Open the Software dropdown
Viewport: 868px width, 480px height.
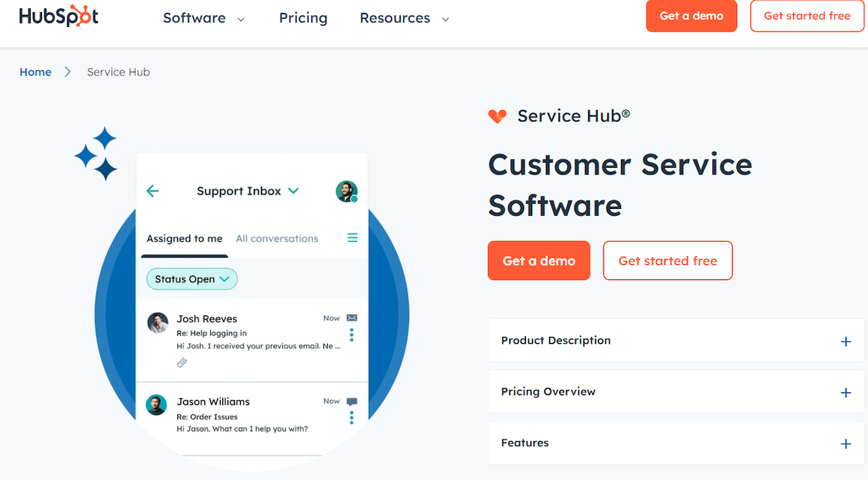point(203,18)
